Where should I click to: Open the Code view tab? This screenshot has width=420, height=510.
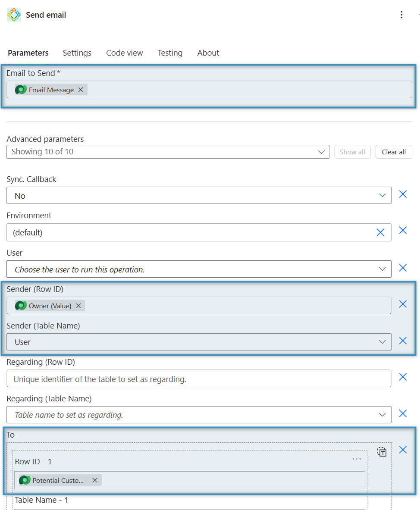tap(124, 53)
